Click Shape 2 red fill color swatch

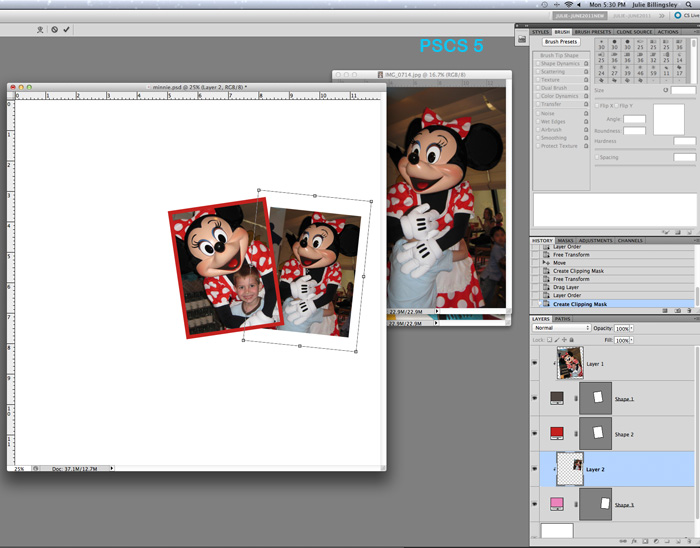point(557,433)
